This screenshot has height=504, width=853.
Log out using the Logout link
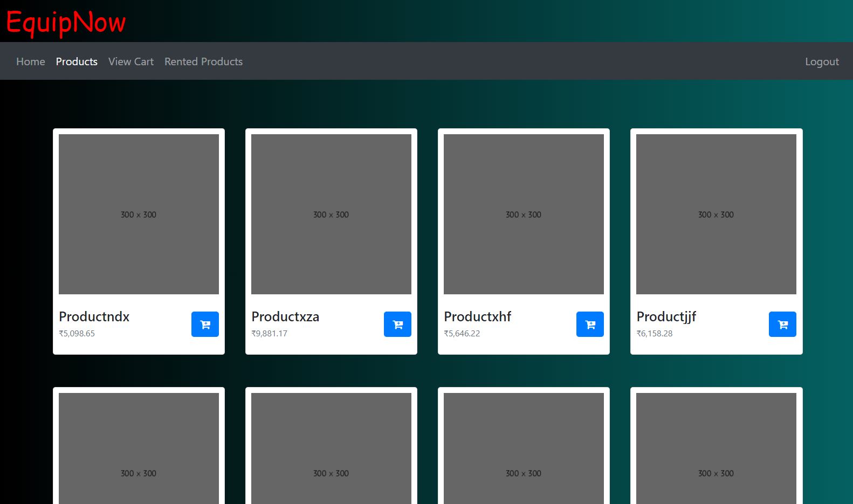coord(822,61)
